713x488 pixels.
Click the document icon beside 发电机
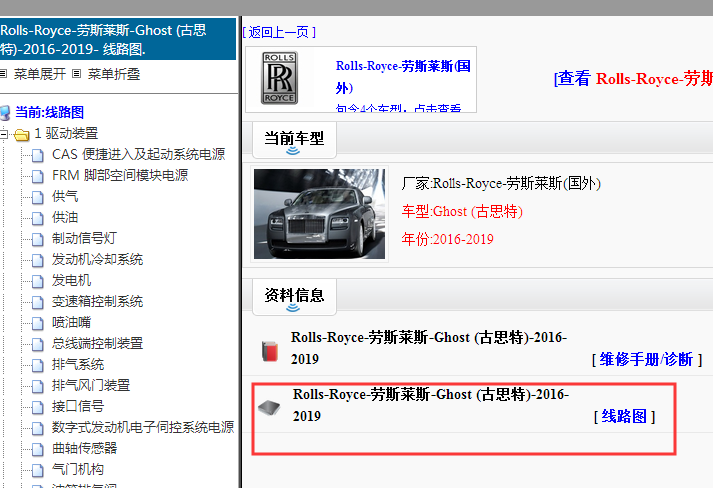(38, 282)
